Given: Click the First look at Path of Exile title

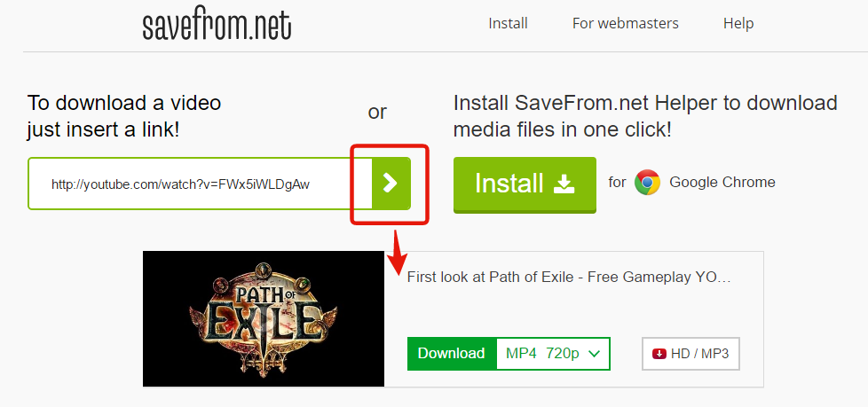Looking at the screenshot, I should click(x=569, y=277).
